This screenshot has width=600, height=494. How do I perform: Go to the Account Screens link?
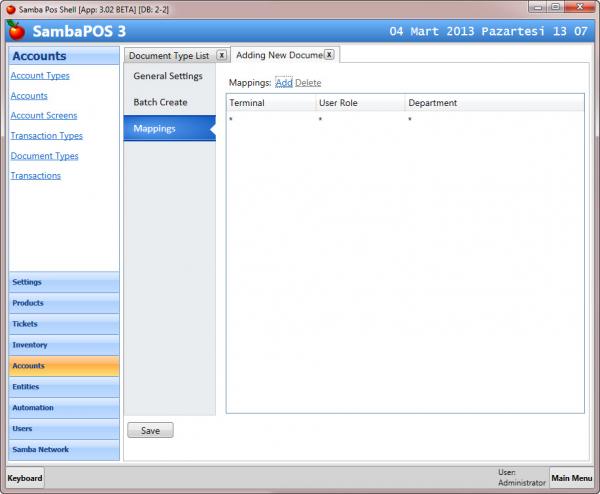pos(44,116)
